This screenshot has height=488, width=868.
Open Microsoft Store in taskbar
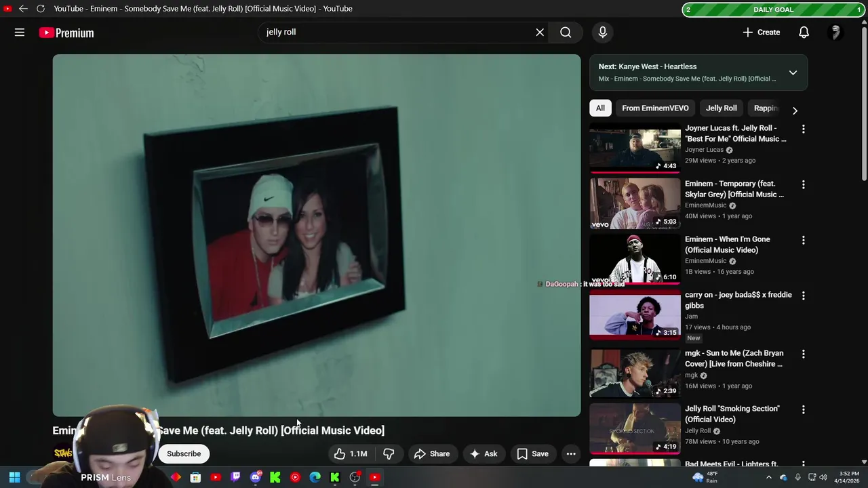[x=195, y=477]
